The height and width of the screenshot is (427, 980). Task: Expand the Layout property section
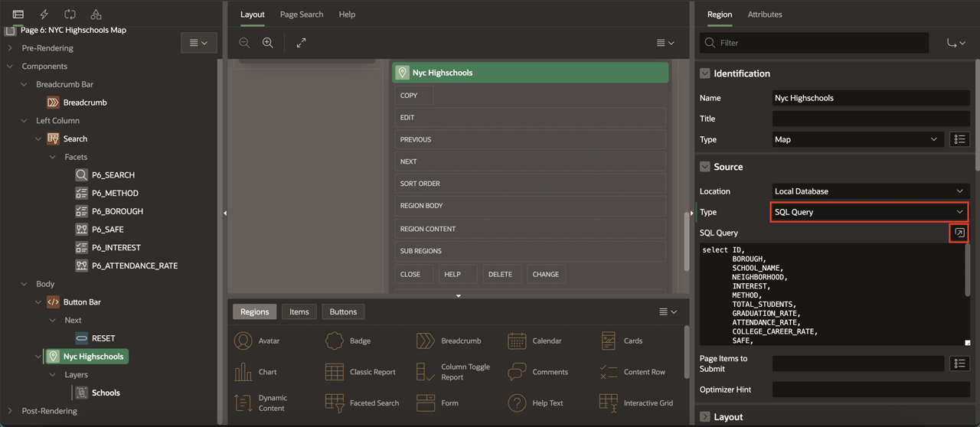705,417
